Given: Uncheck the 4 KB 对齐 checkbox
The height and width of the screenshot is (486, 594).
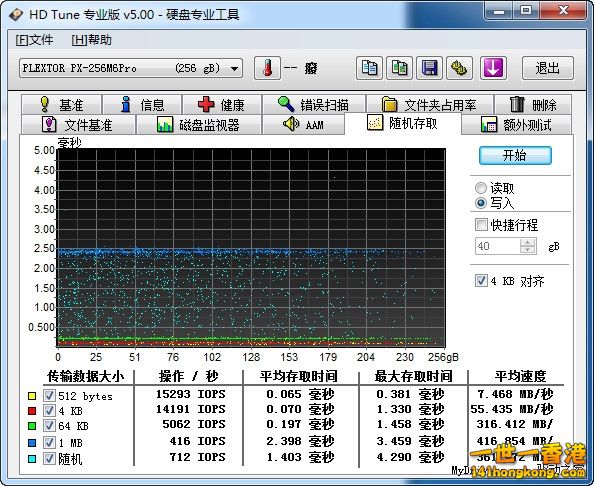Looking at the screenshot, I should point(481,281).
